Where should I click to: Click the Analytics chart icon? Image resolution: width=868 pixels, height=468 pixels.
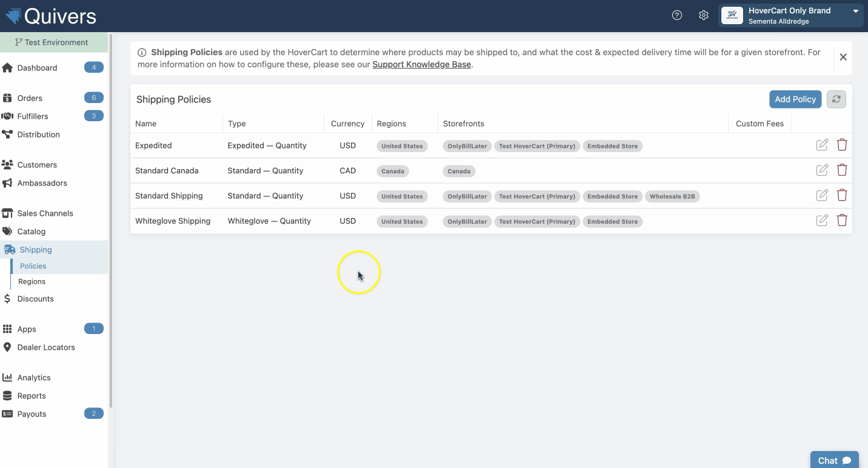pos(7,377)
